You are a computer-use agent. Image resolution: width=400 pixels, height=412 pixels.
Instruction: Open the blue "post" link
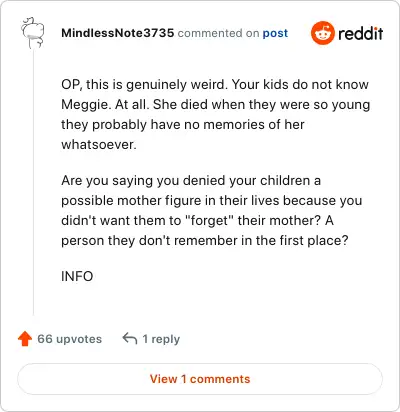tap(275, 33)
